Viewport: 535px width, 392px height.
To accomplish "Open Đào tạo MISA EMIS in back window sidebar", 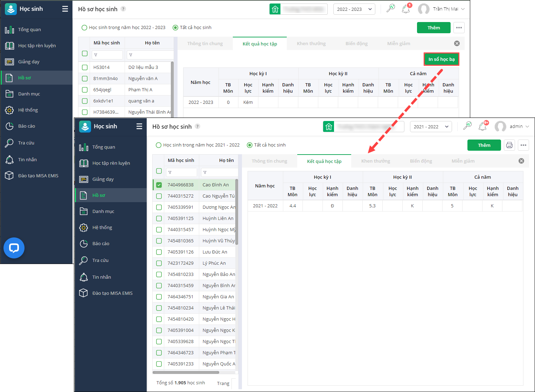I will pyautogui.click(x=38, y=176).
